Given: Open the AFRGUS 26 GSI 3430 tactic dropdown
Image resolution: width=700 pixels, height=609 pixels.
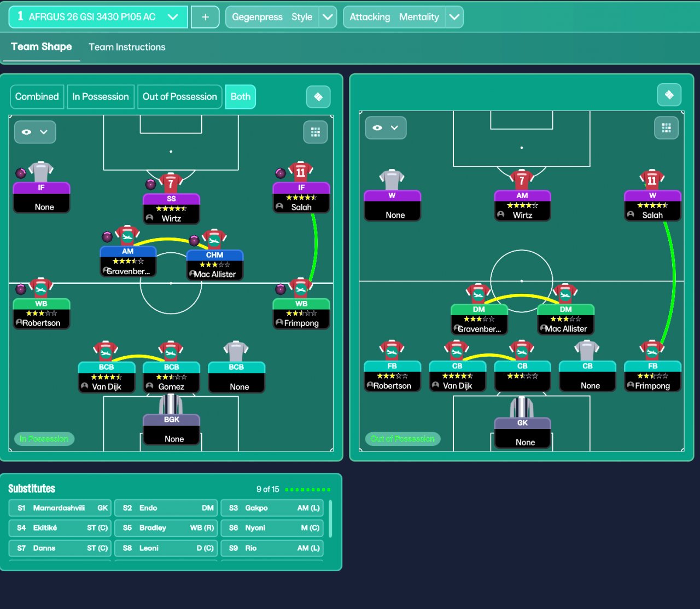Looking at the screenshot, I should 98,17.
